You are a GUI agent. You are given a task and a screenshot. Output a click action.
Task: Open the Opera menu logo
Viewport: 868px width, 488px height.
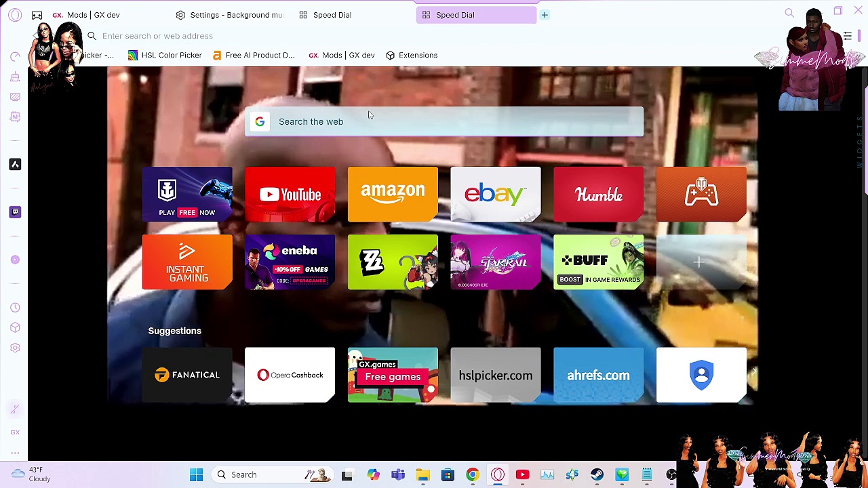tap(15, 15)
